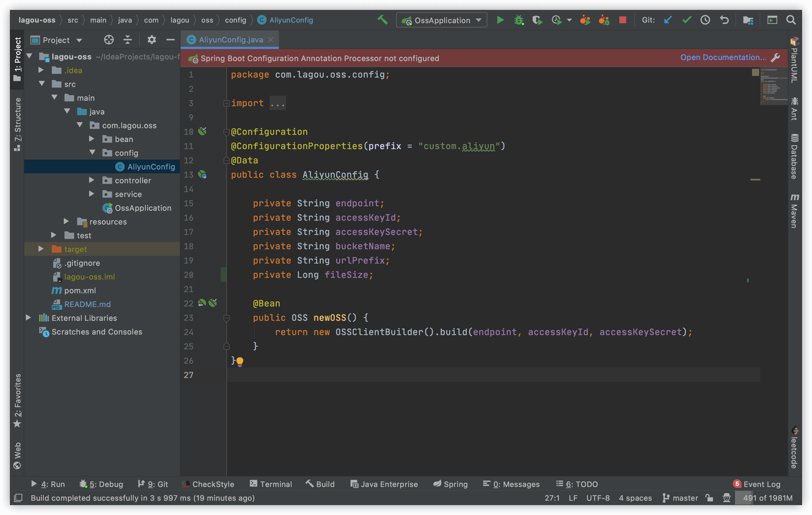Screen dimensions: 812x515
Task: Open the CheckStyle tool window
Action: [x=208, y=484]
